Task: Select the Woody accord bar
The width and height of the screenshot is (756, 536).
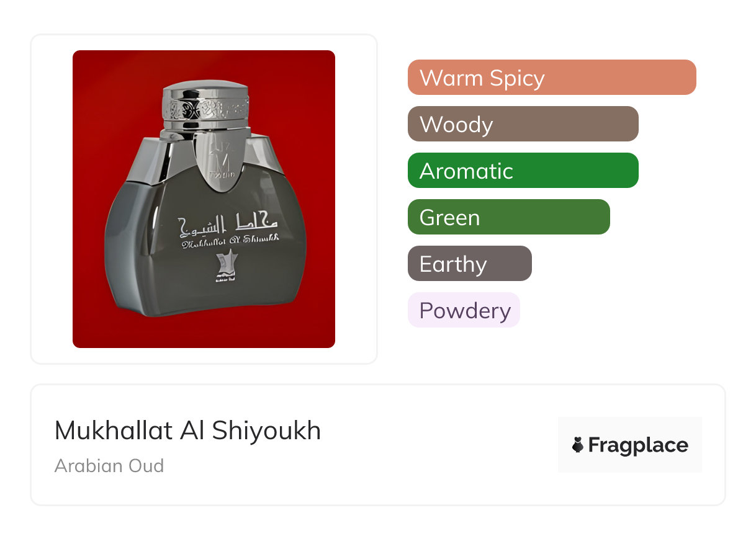Action: (x=523, y=124)
